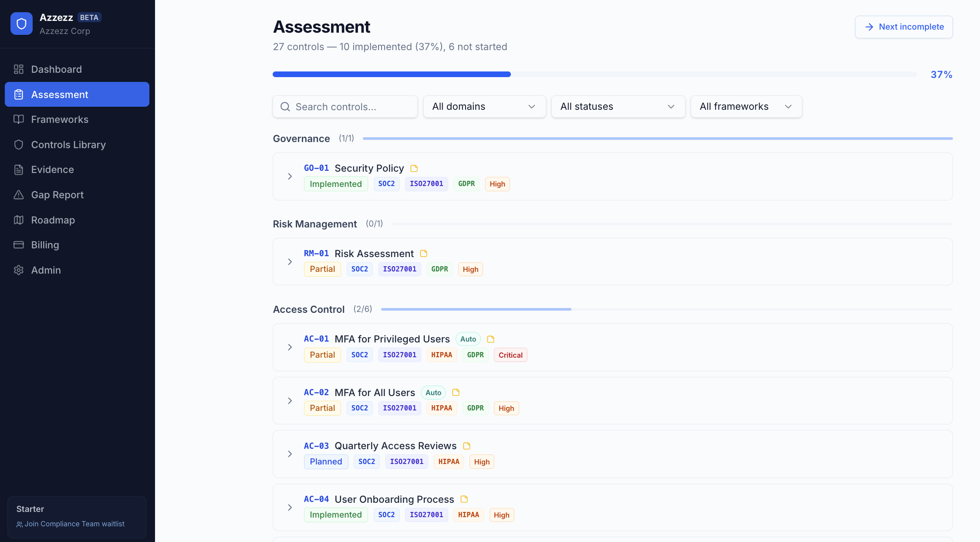Click the RM-01 control ID link

[316, 254]
